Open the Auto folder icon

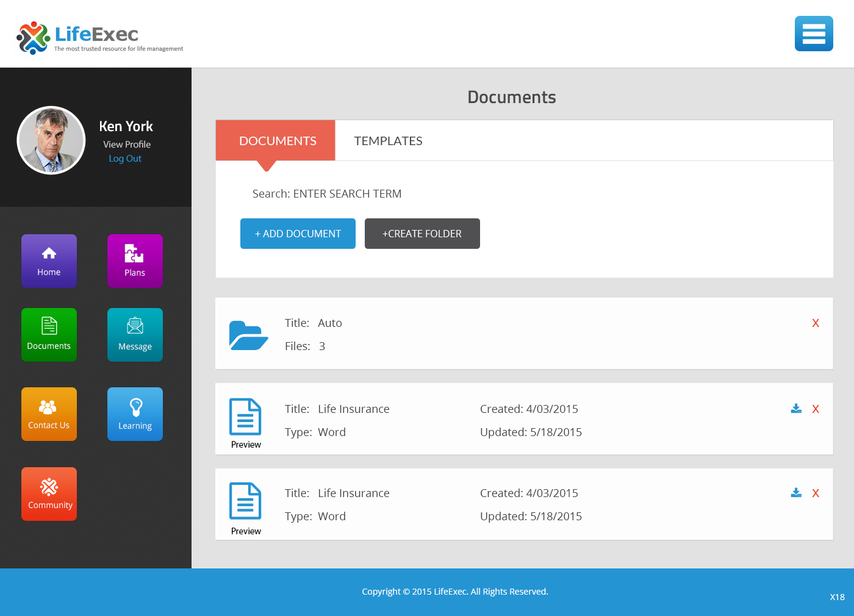tap(248, 335)
